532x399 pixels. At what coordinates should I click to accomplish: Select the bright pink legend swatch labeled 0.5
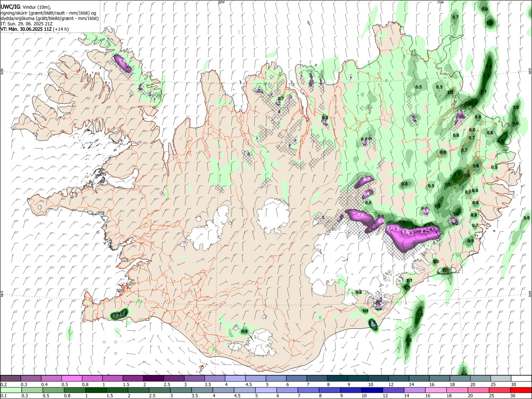pos(72,379)
